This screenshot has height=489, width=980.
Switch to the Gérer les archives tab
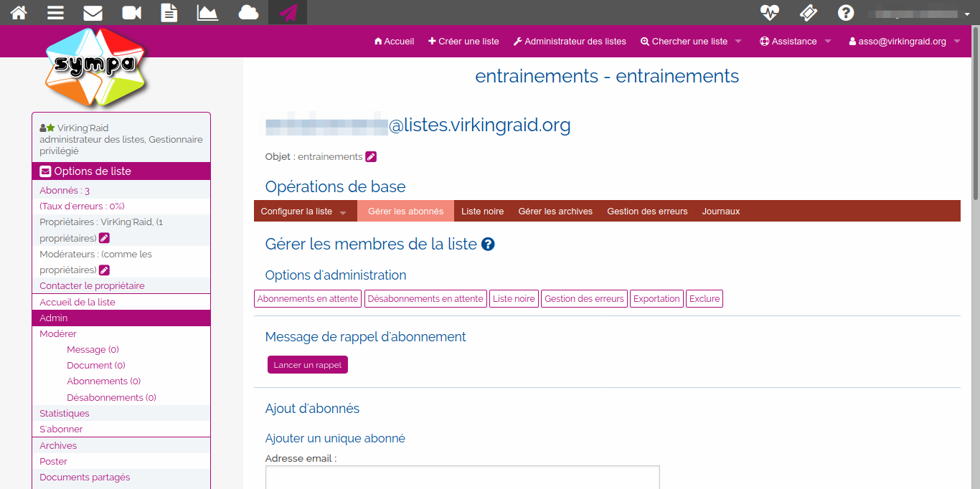pyautogui.click(x=555, y=212)
